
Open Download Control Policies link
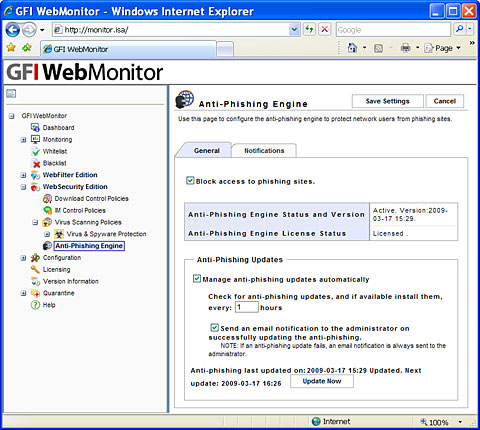click(x=92, y=199)
